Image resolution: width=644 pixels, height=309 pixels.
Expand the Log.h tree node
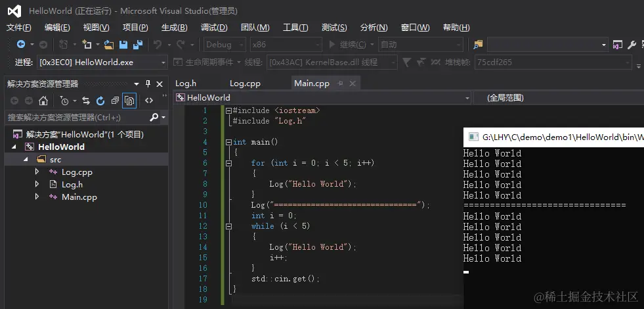pyautogui.click(x=37, y=184)
